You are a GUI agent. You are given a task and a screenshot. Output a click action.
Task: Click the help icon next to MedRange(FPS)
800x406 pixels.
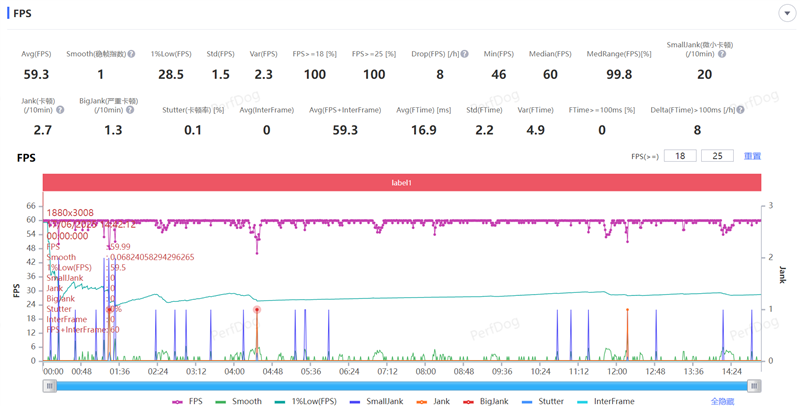(654, 53)
